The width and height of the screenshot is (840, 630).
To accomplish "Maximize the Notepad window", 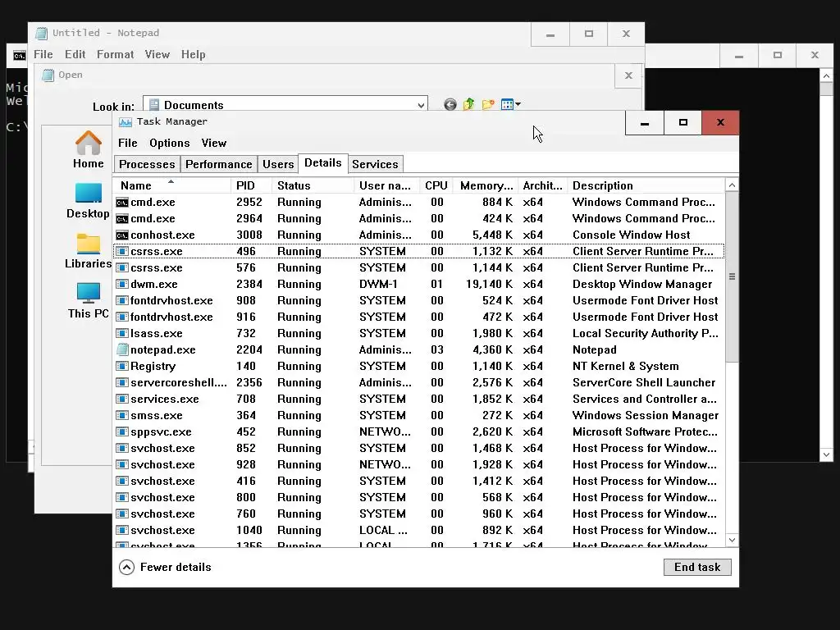I will [x=589, y=34].
